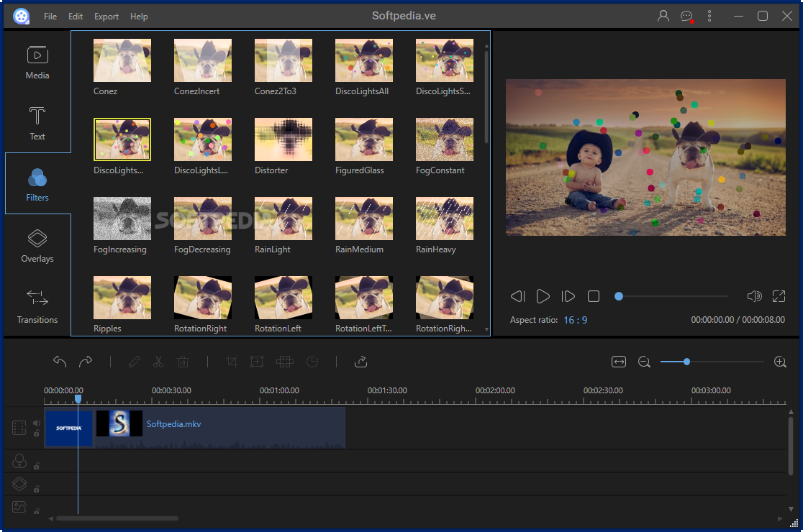803x532 pixels.
Task: Lock the filter track
Action: point(37,466)
